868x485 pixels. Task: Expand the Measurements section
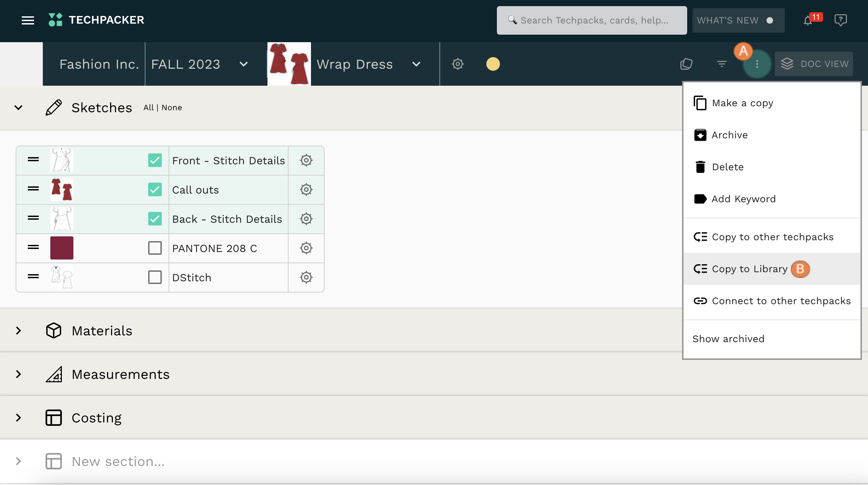click(x=19, y=374)
